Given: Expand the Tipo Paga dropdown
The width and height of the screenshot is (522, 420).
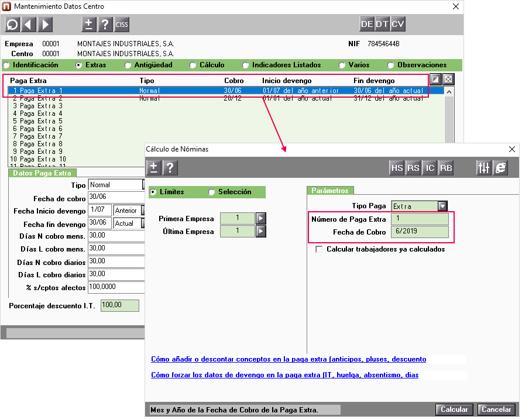Looking at the screenshot, I should tap(442, 206).
